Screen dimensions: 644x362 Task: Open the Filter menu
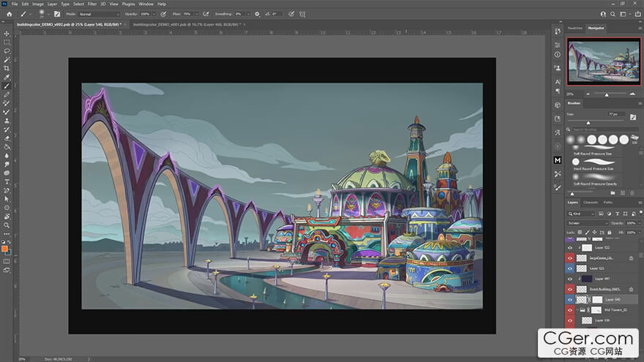pyautogui.click(x=92, y=4)
